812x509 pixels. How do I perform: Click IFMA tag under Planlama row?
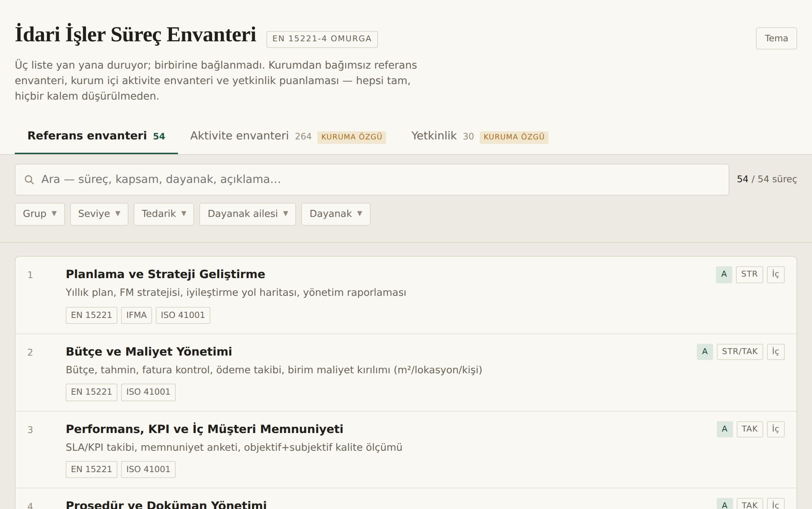pos(137,315)
